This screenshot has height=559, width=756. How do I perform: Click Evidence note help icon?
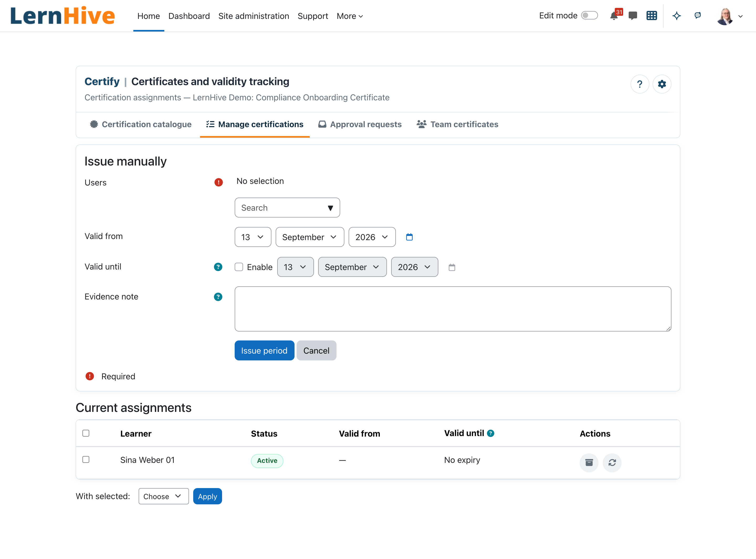(218, 297)
